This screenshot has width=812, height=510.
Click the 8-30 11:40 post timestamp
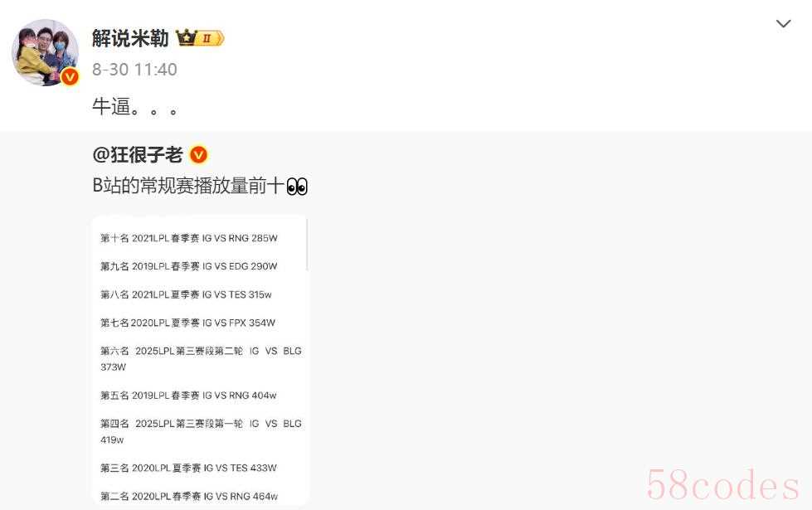(134, 70)
